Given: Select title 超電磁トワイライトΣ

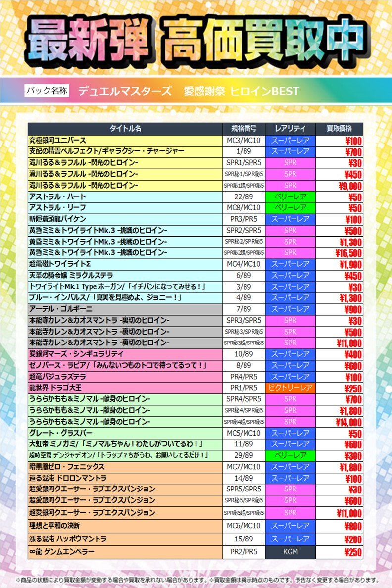Looking at the screenshot, I should click(60, 264).
